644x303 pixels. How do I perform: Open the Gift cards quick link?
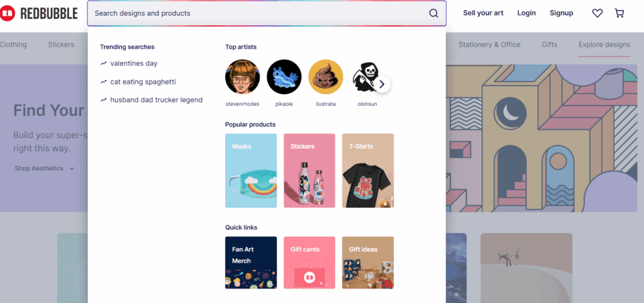coord(309,263)
